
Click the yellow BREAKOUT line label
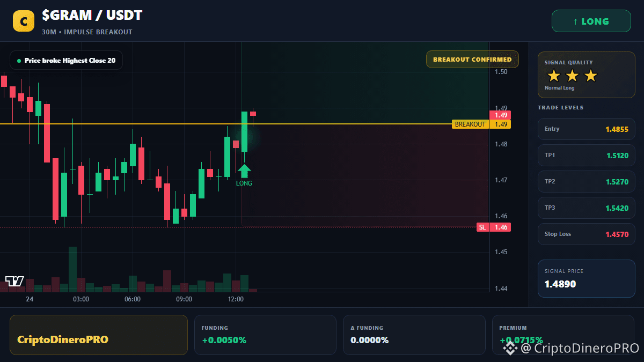(x=470, y=124)
